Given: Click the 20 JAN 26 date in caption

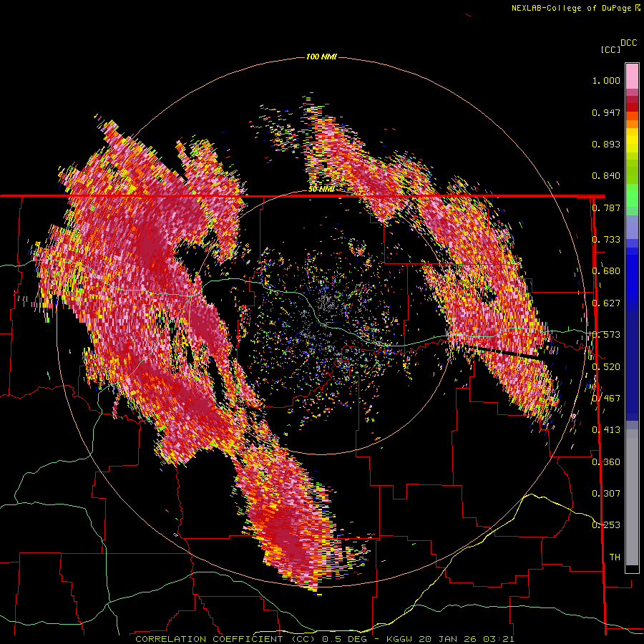Looking at the screenshot, I should coord(449,639).
